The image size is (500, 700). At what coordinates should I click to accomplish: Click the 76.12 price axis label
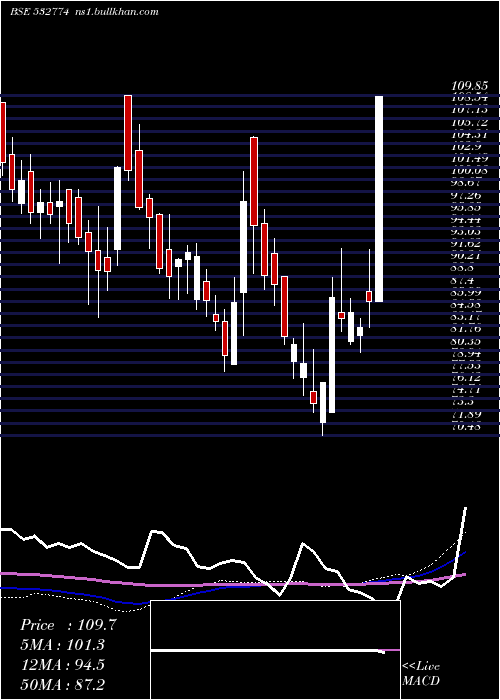[466, 378]
